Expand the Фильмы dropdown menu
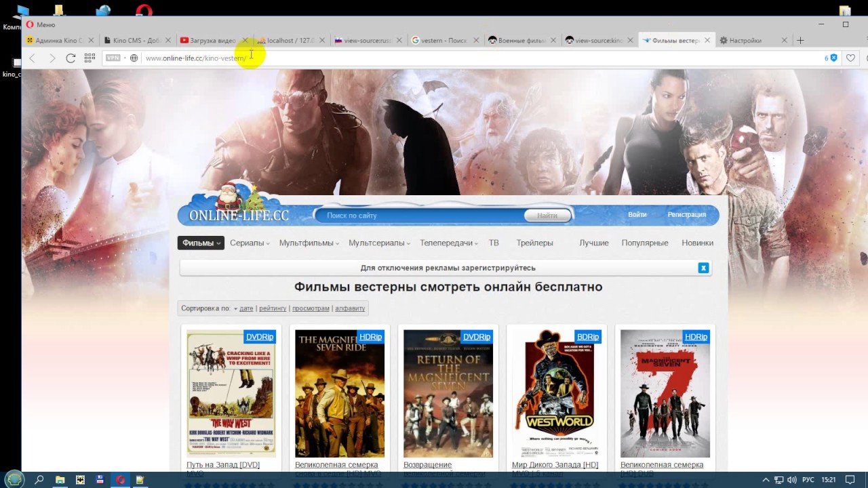The width and height of the screenshot is (868, 488). (201, 243)
